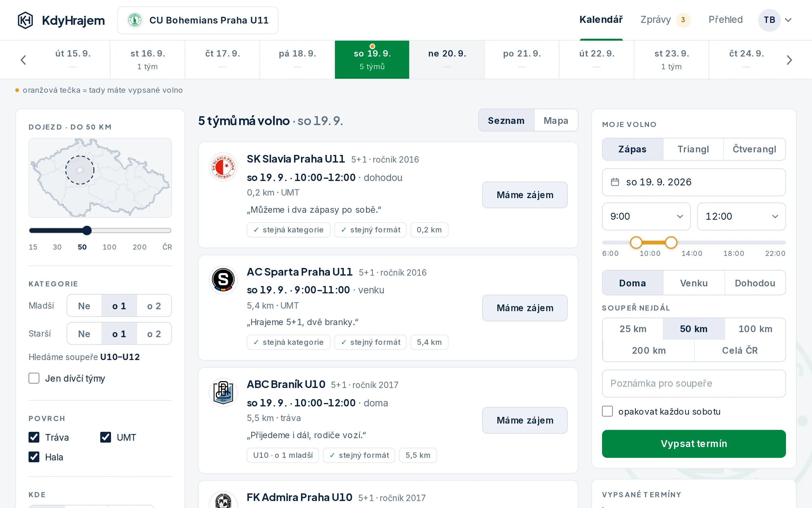This screenshot has width=812, height=508.
Task: Click the distance slider handle at 50
Action: coord(87,230)
